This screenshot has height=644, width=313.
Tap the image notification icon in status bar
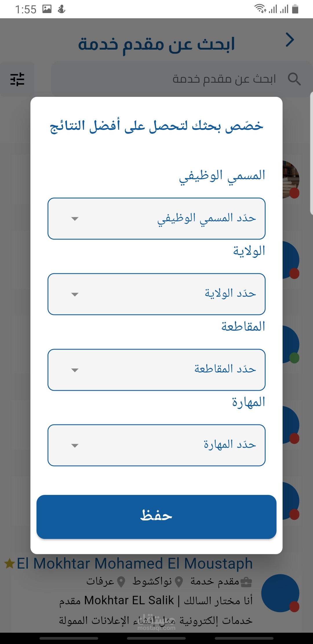click(x=47, y=9)
